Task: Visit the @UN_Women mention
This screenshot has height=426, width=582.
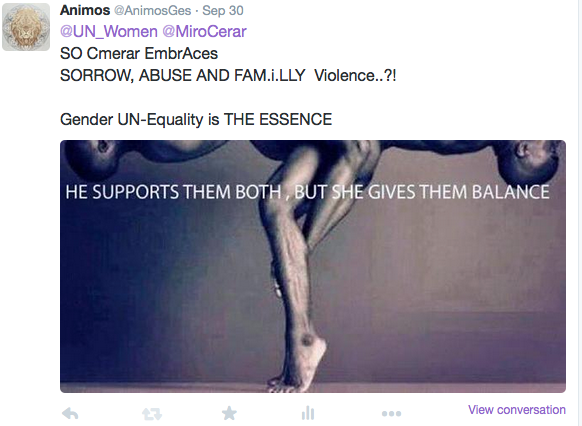Action: click(109, 32)
